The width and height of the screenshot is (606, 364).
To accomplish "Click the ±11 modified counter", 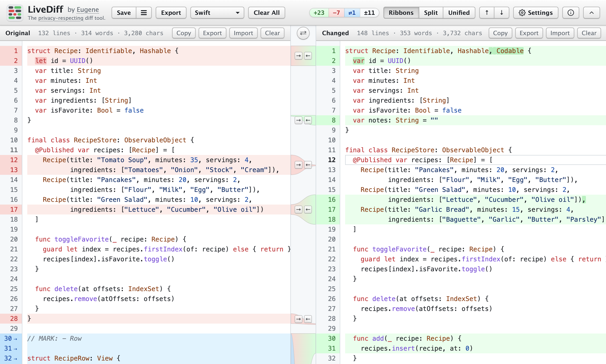I will pos(369,13).
